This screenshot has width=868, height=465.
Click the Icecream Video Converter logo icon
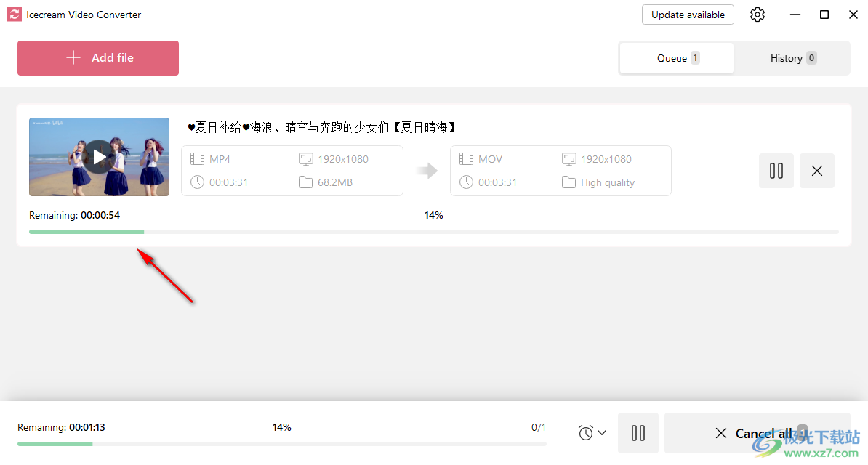[15, 15]
